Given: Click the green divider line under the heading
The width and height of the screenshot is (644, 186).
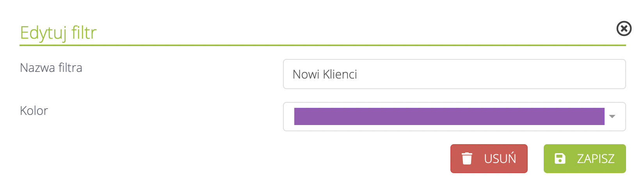Looking at the screenshot, I should 322,45.
